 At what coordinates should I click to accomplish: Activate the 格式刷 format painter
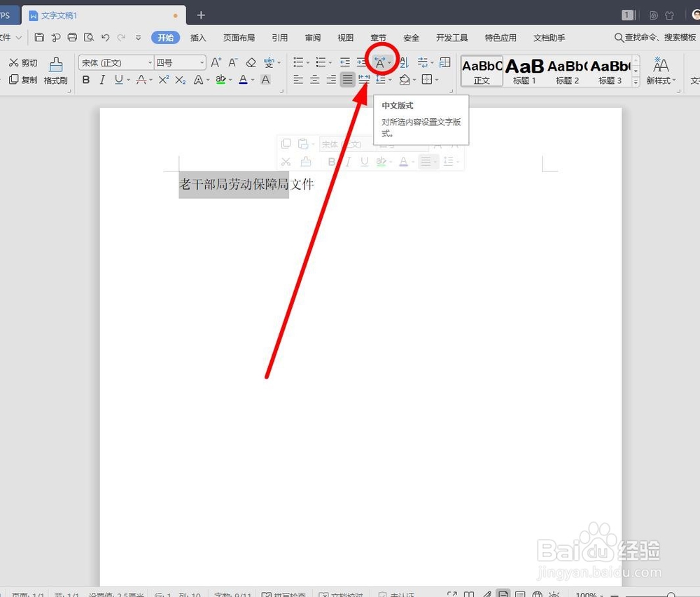[56, 71]
